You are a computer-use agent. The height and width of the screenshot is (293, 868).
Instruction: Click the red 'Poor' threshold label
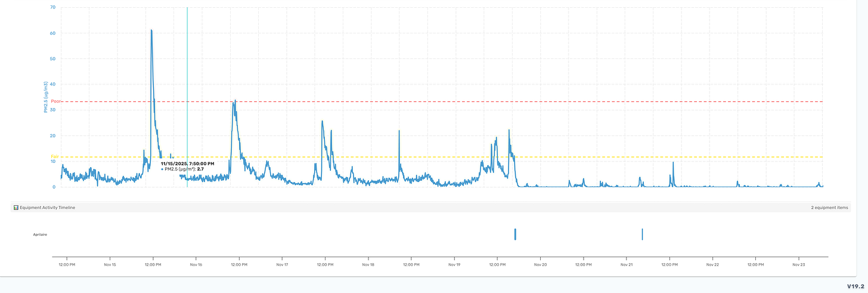56,101
